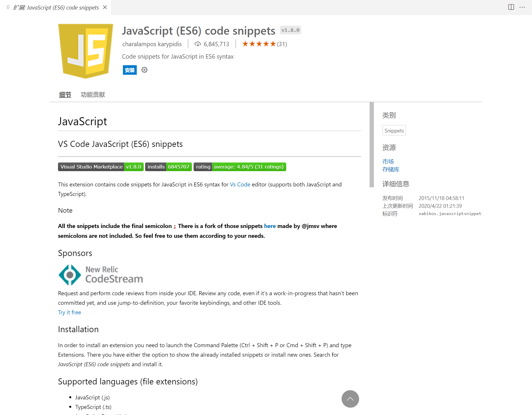
Task: Click the download count cloud icon
Action: (x=198, y=44)
